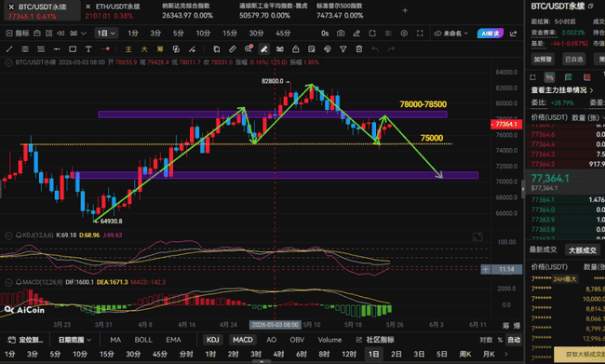The width and height of the screenshot is (605, 364).
Task: Select the horizontal line drawing tool
Action: (x=57, y=49)
